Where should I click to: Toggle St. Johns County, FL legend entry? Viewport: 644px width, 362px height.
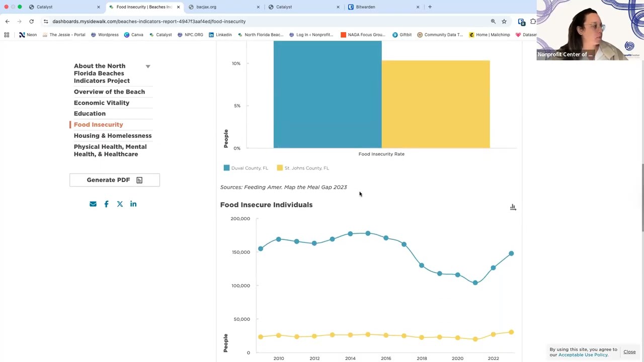[303, 168]
